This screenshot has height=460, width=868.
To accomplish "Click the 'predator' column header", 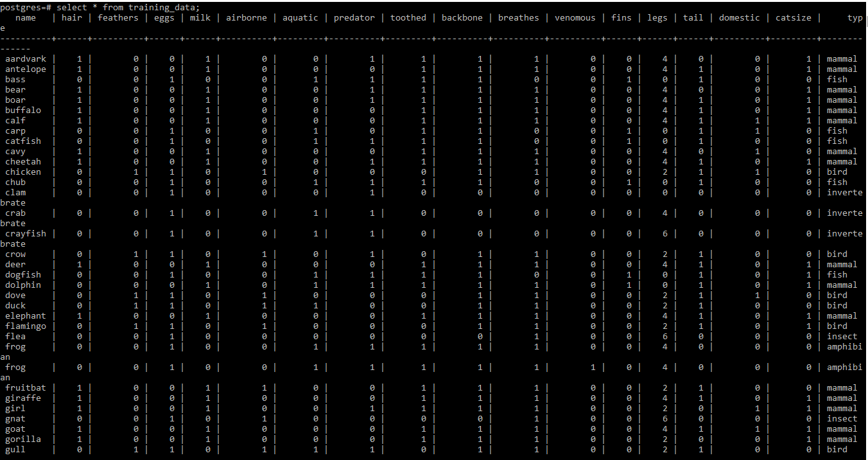I will pos(354,17).
